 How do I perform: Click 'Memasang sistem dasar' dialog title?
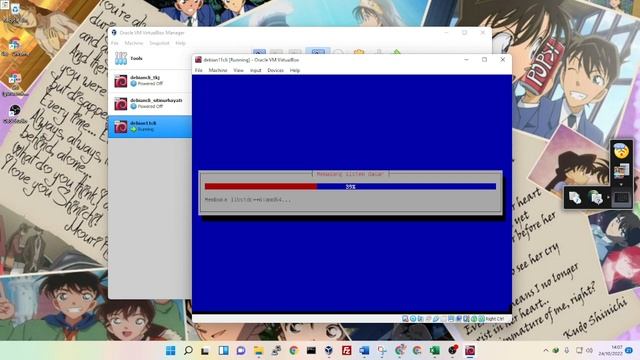350,174
